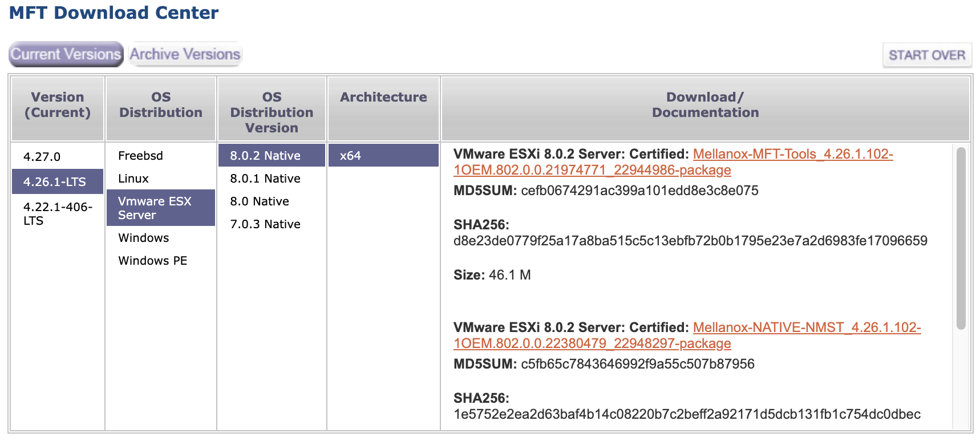Select x64 architecture
The width and height of the screenshot is (980, 445).
(x=350, y=156)
